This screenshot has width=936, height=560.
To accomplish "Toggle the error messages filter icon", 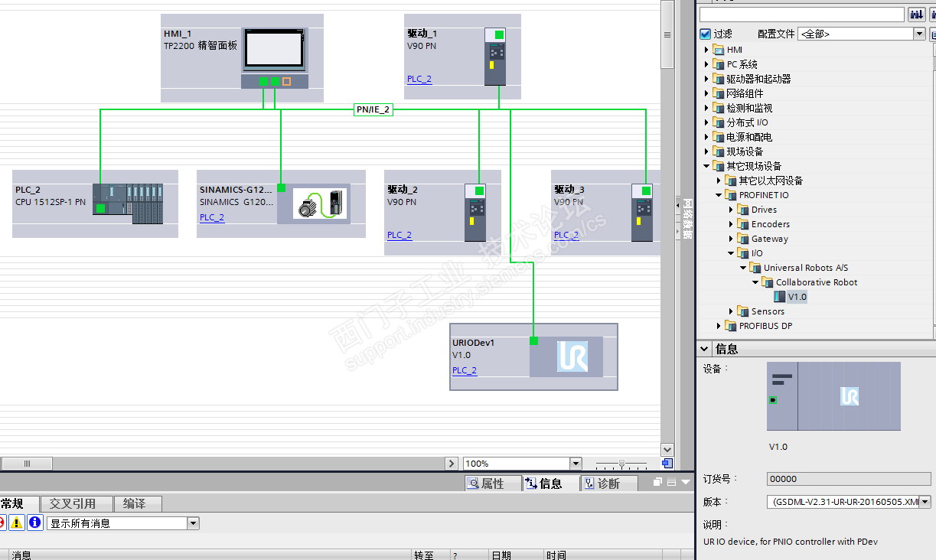I will [x=2, y=523].
